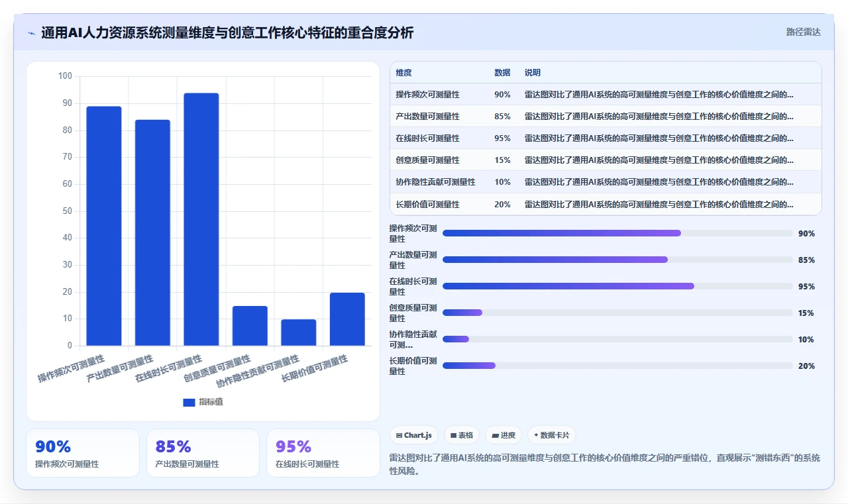Click the 95% progress bar for 在线时长
Viewport: 848px width, 504px height.
tap(617, 286)
